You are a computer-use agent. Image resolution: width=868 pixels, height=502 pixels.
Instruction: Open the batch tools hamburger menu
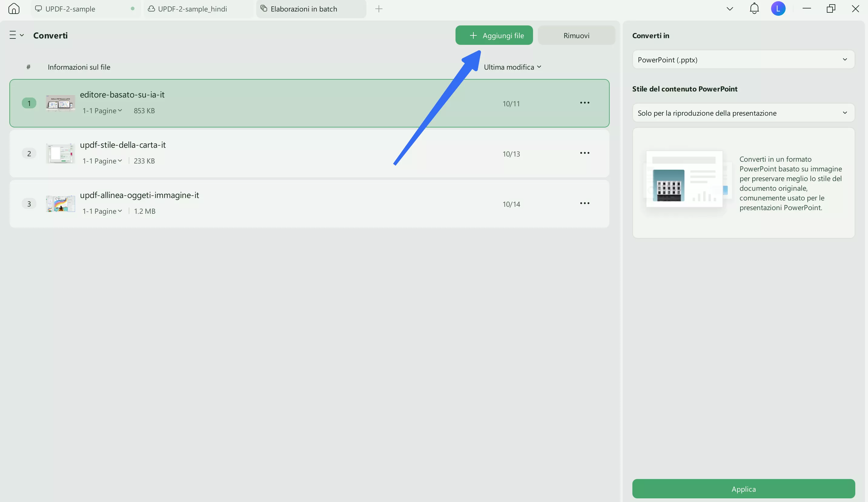click(16, 35)
